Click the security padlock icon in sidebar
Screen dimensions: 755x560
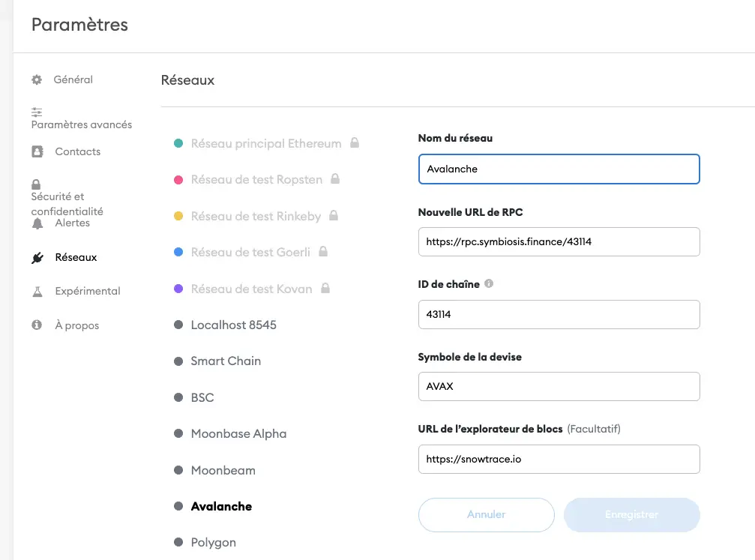[36, 184]
